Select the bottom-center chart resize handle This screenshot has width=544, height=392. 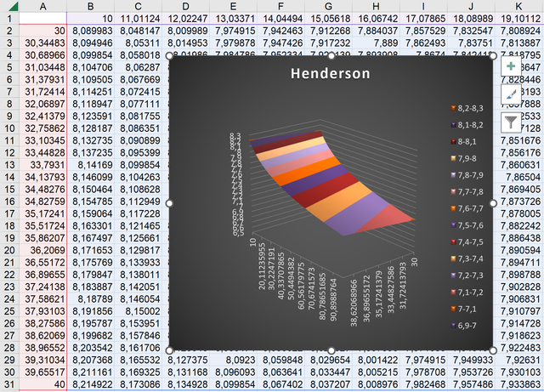click(x=331, y=350)
